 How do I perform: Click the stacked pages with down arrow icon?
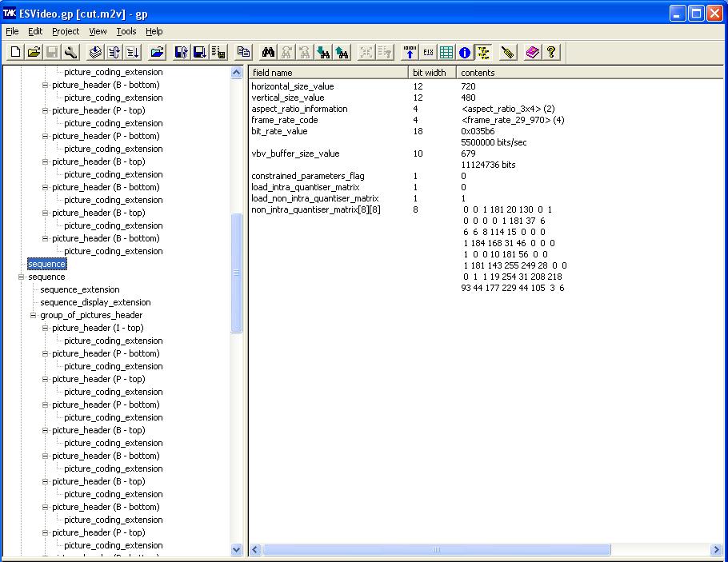coord(96,52)
